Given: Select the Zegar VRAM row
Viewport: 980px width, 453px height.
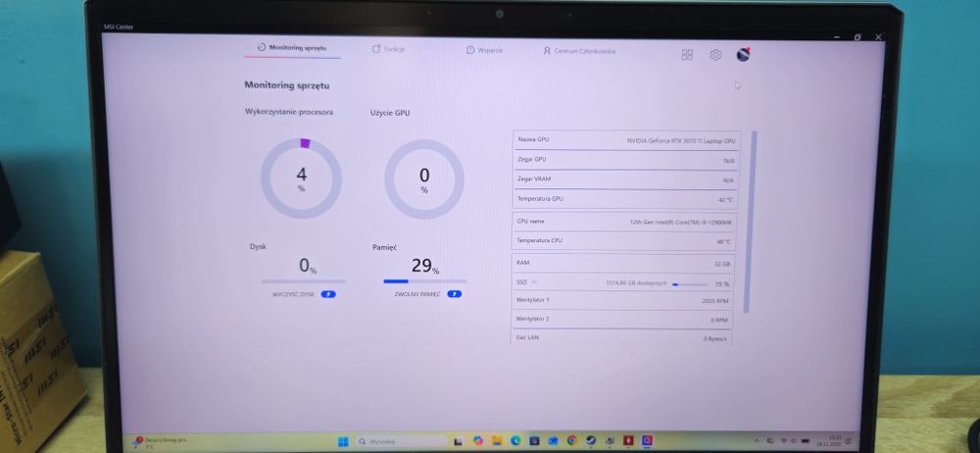Looking at the screenshot, I should [625, 179].
